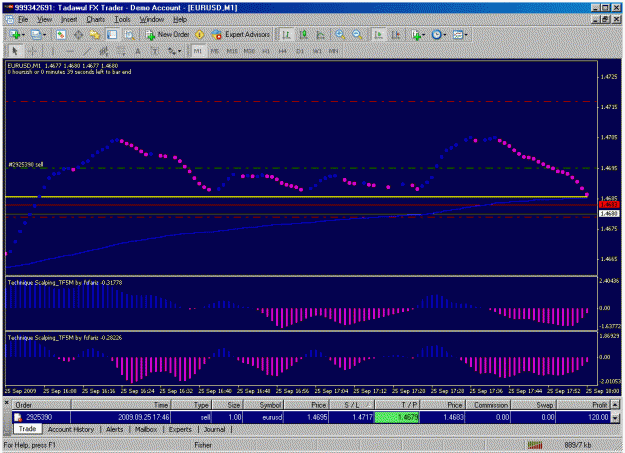
Task: Click the highlighted 1.4679 take profit cell
Action: click(397, 418)
